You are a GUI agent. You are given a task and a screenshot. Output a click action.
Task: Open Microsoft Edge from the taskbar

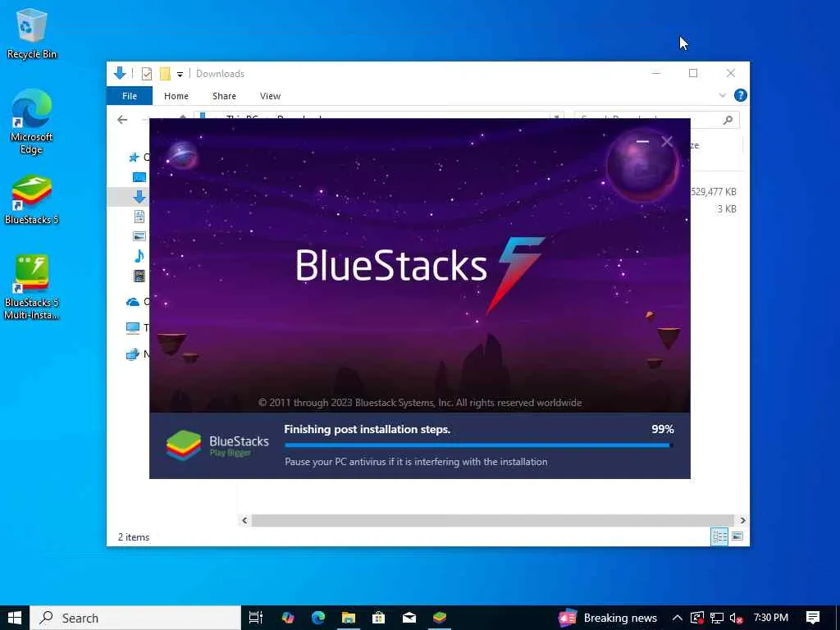318,618
